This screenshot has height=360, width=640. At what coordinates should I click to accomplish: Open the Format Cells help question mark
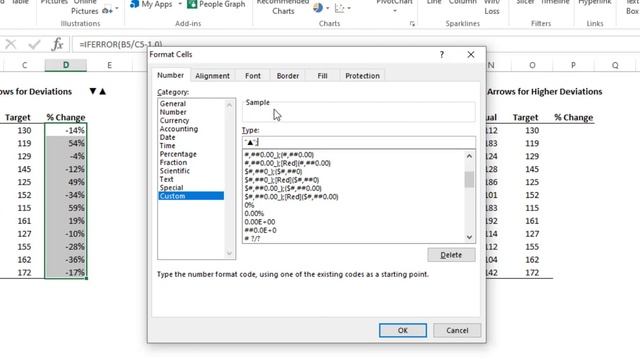coord(442,55)
